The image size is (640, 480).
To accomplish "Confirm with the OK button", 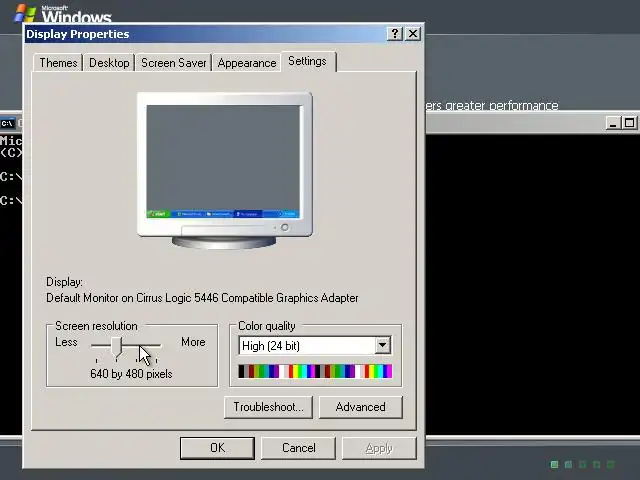I will click(217, 448).
